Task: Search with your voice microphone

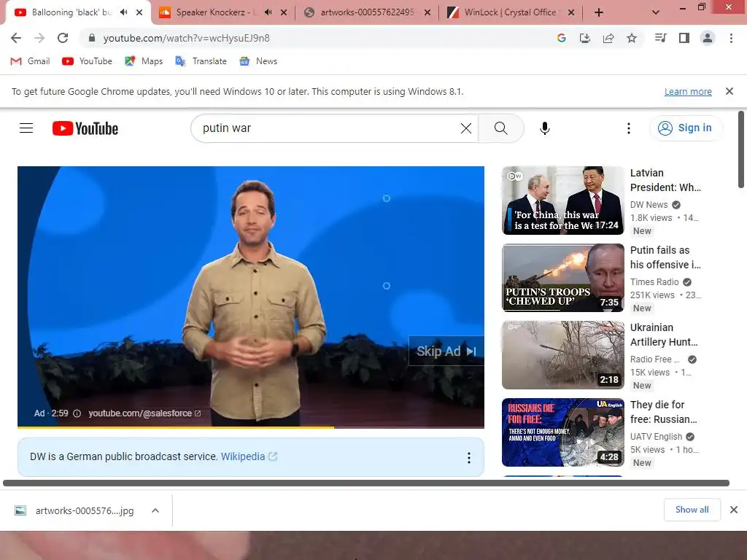Action: coord(545,128)
